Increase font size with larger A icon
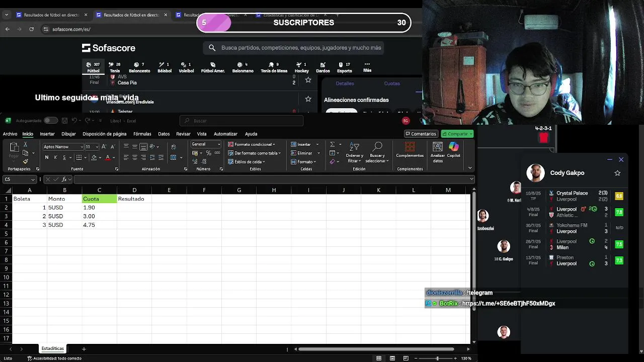The image size is (644, 362). tap(104, 147)
